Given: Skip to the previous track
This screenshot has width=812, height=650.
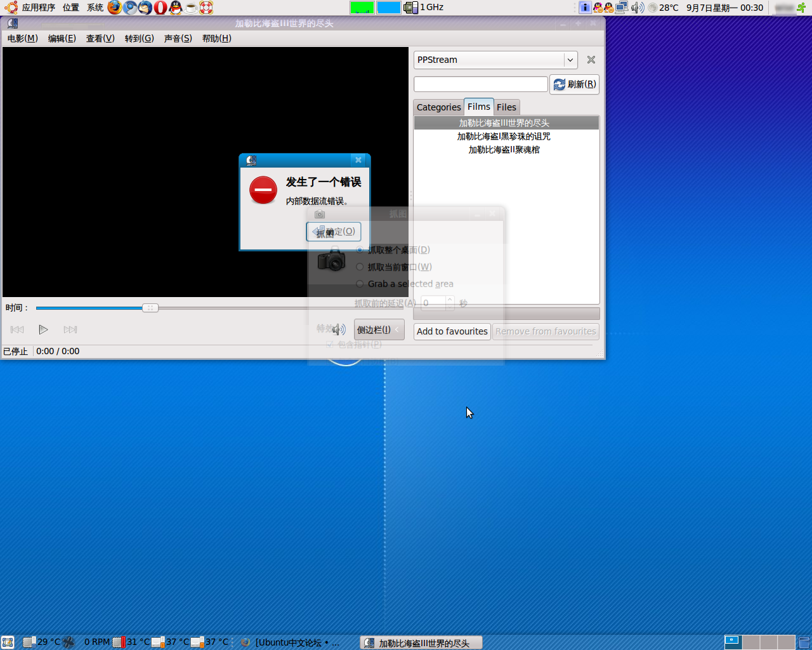Looking at the screenshot, I should pos(17,329).
